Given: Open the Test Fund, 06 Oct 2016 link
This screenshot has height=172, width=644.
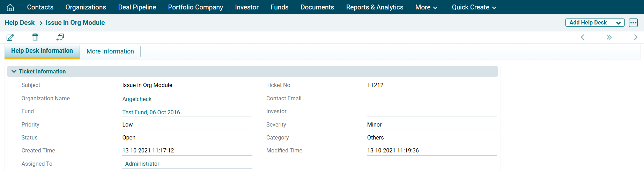Looking at the screenshot, I should [151, 112].
